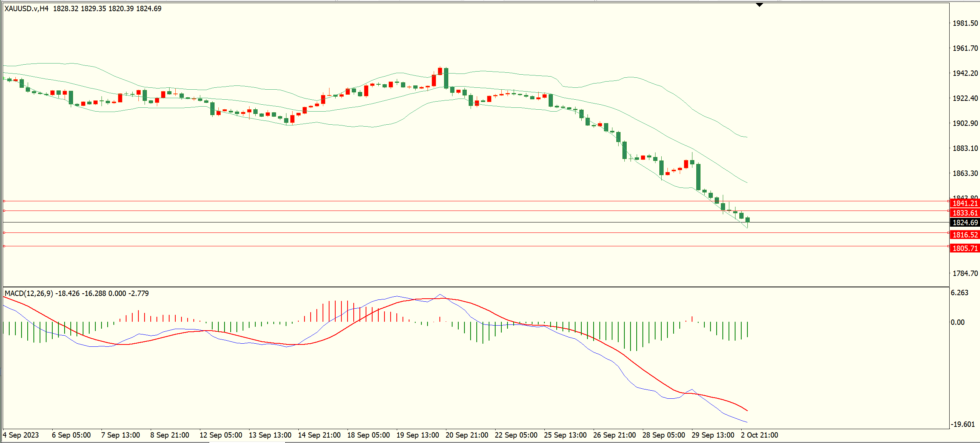Click the 28 Sep 05:00 time label
This screenshot has height=443, width=980.
[664, 435]
